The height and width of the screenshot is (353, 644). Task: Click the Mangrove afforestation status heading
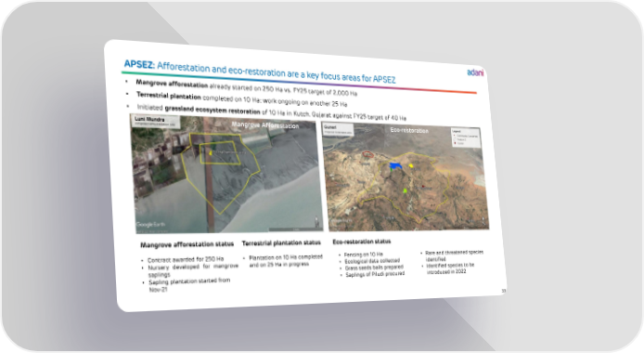(x=187, y=244)
